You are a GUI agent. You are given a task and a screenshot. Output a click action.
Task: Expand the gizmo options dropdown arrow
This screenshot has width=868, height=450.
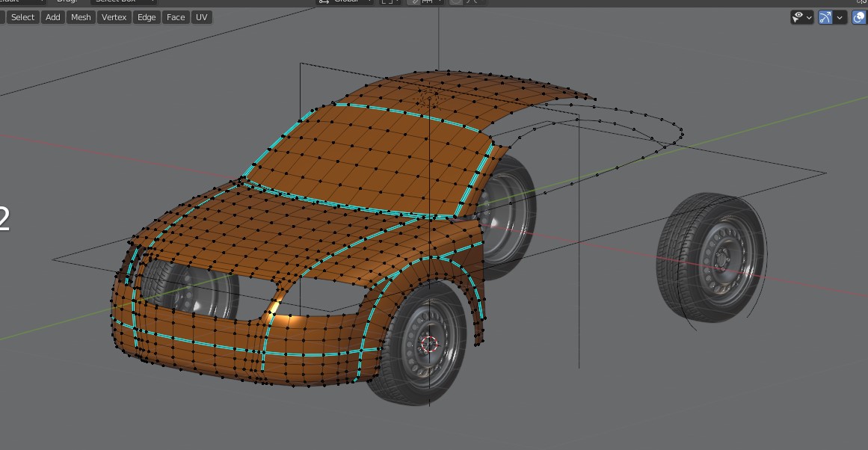coord(840,17)
